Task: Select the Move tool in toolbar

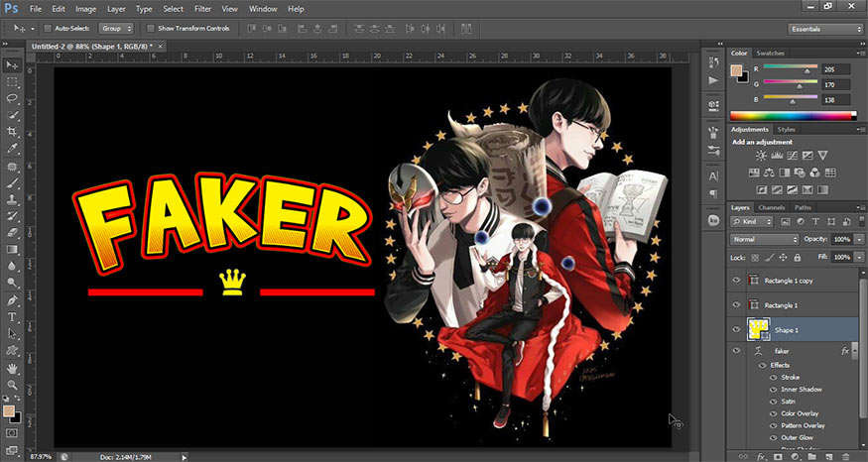Action: click(x=12, y=65)
